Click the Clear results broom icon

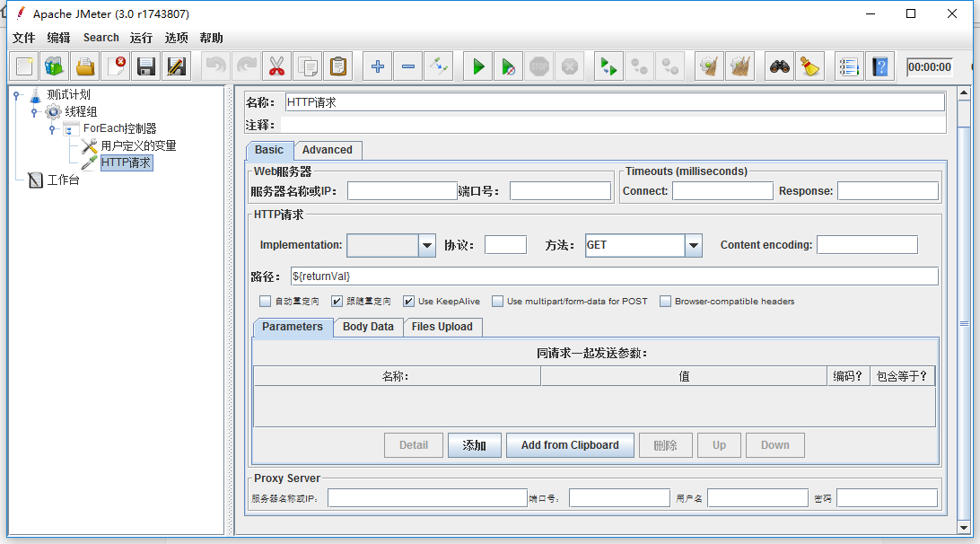point(709,66)
